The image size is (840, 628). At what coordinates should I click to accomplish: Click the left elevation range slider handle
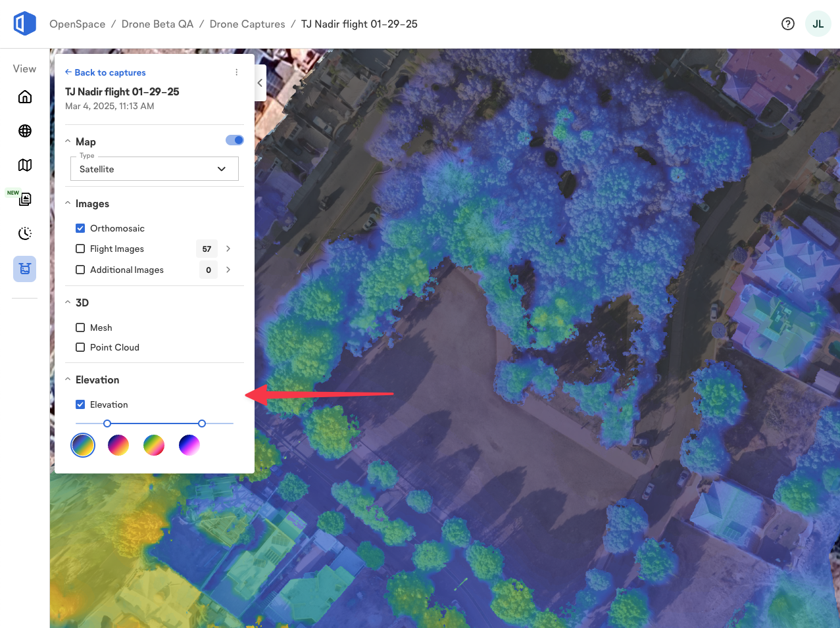(107, 423)
